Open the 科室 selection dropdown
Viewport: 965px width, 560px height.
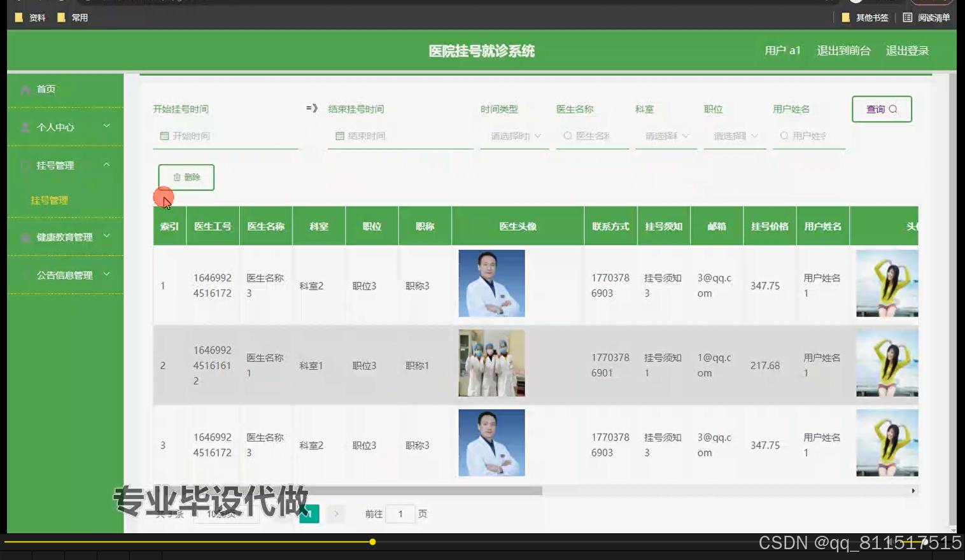(665, 136)
